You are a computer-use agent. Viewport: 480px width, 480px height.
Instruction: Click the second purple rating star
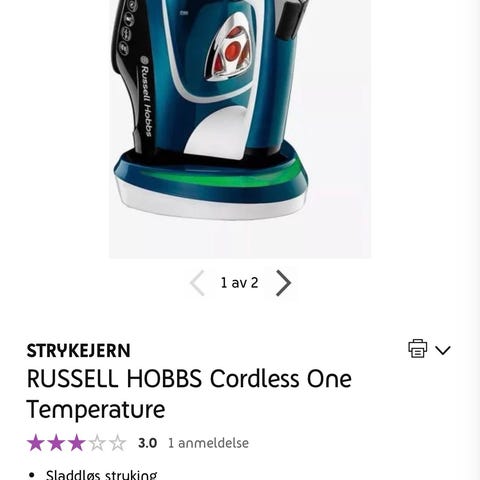56,443
